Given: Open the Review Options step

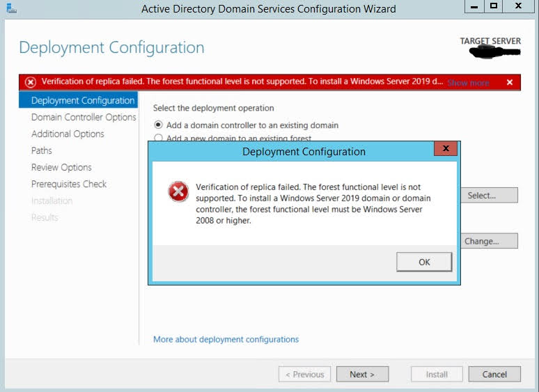Looking at the screenshot, I should click(x=61, y=167).
